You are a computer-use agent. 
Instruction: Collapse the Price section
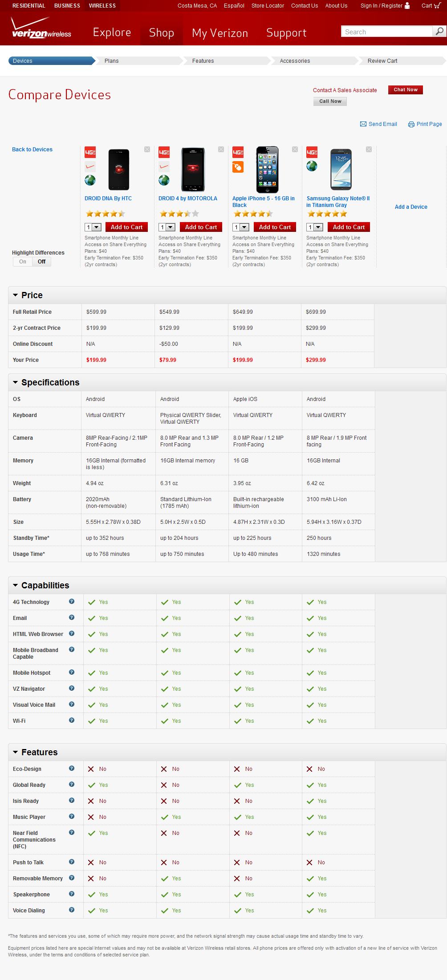click(16, 295)
